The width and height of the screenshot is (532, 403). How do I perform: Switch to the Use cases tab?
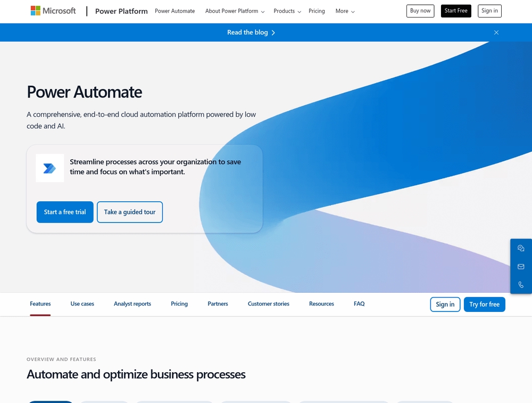click(x=82, y=303)
